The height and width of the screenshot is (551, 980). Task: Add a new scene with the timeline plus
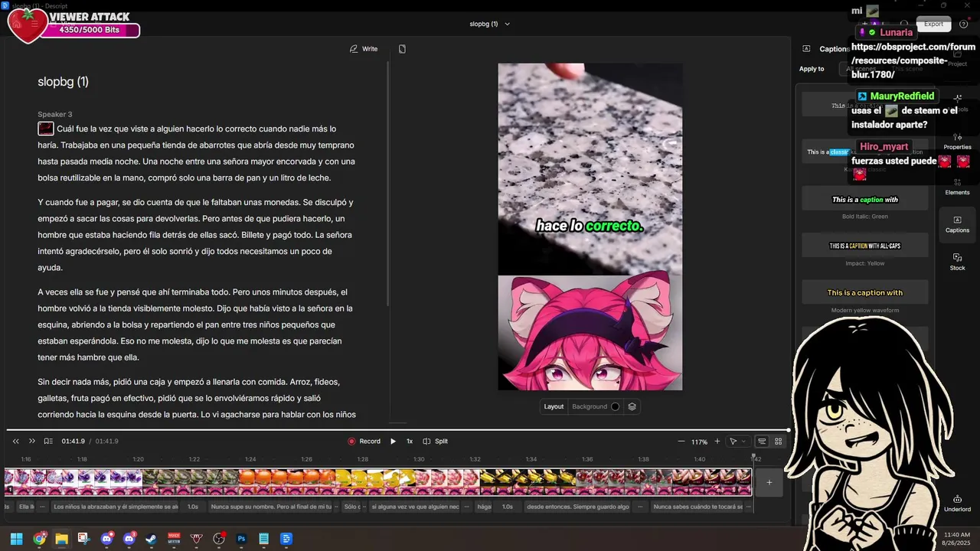coord(769,482)
